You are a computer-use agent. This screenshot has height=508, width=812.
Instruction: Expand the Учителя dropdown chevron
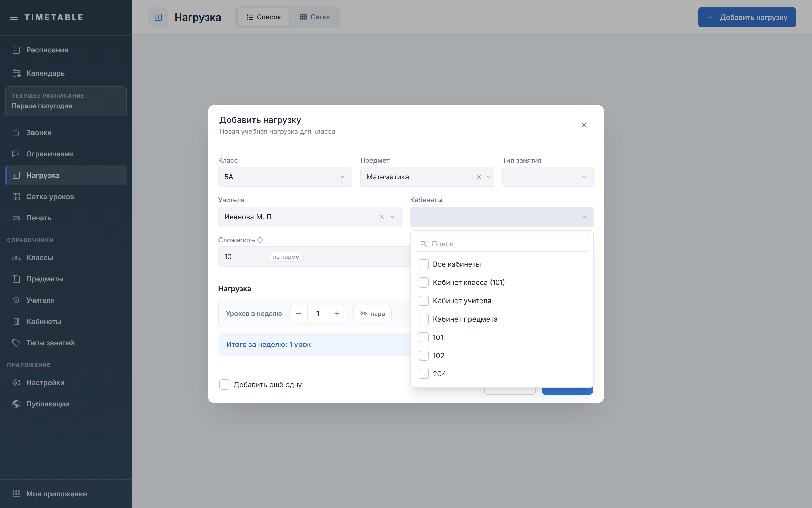392,217
